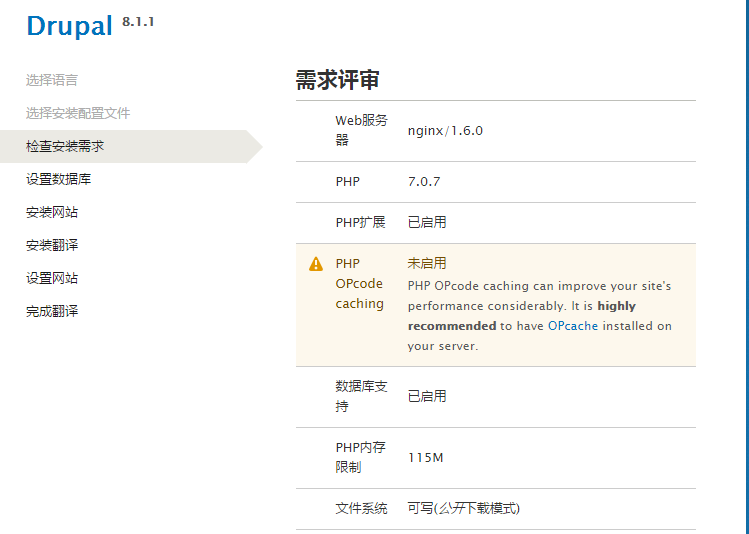Click the Web服务器 row label

[360, 130]
